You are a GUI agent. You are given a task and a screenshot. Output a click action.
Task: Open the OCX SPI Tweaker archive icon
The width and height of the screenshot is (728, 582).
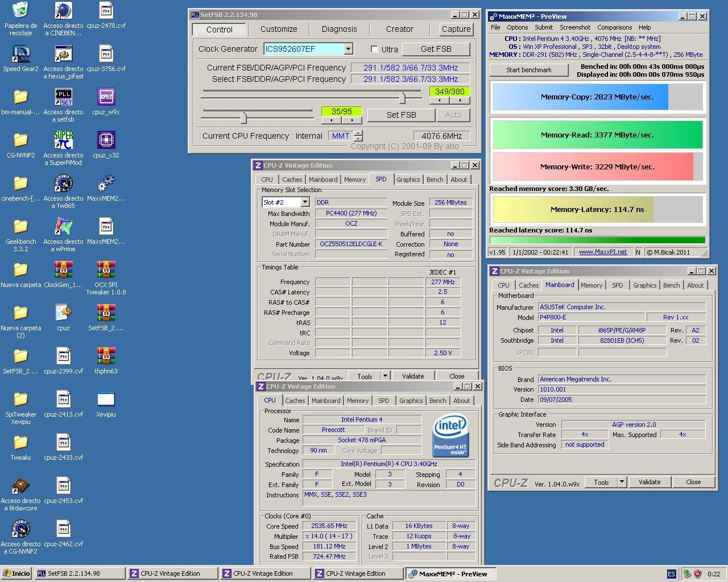106,270
